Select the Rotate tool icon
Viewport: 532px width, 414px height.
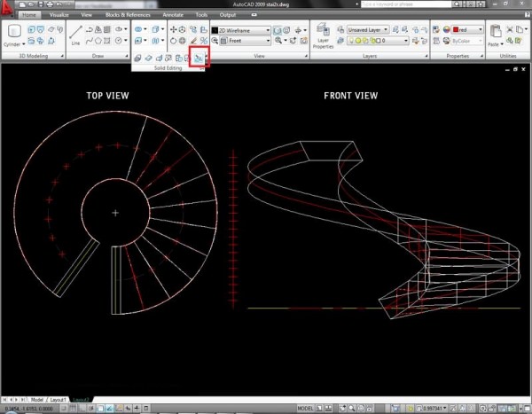click(173, 41)
